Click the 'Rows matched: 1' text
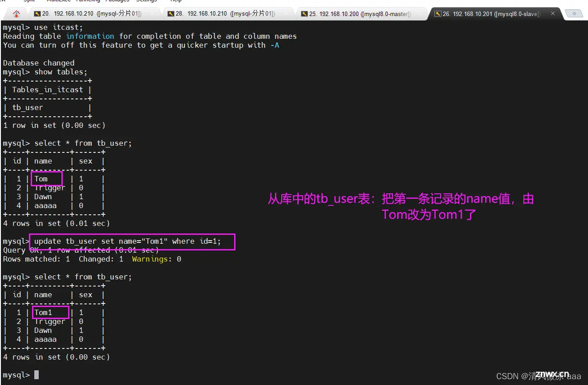This screenshot has width=588, height=385. coord(36,259)
